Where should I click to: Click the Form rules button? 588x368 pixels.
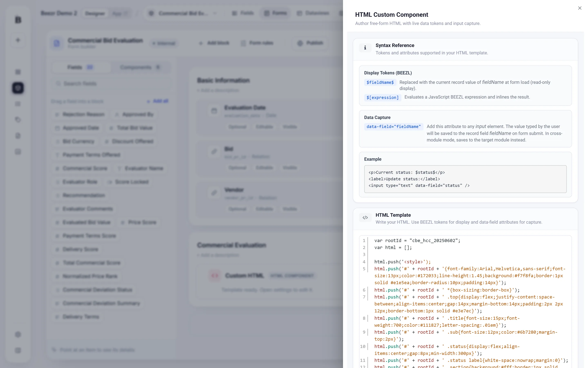tap(257, 43)
